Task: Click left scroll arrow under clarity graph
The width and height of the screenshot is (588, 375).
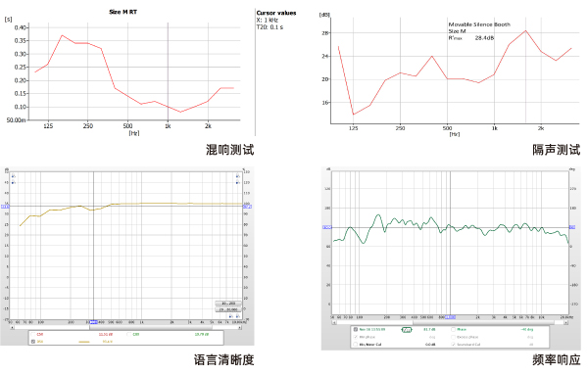Action: click(12, 327)
